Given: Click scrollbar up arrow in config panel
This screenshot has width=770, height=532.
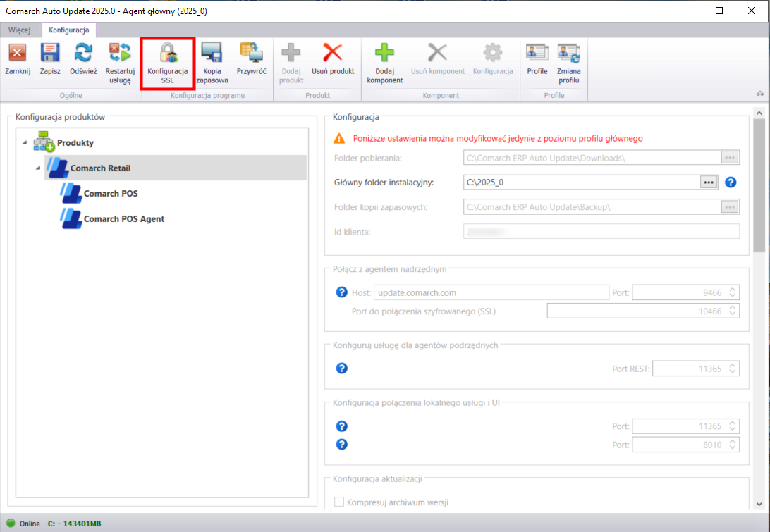Looking at the screenshot, I should pyautogui.click(x=759, y=113).
